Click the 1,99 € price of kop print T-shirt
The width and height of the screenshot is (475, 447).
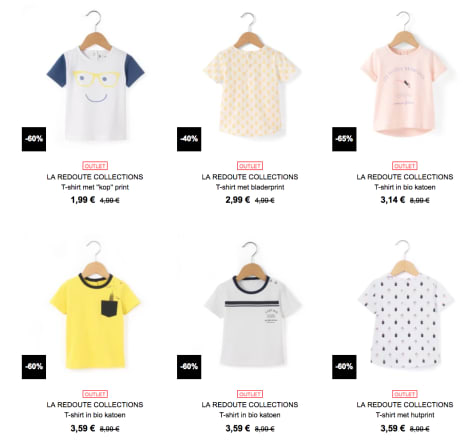(83, 200)
